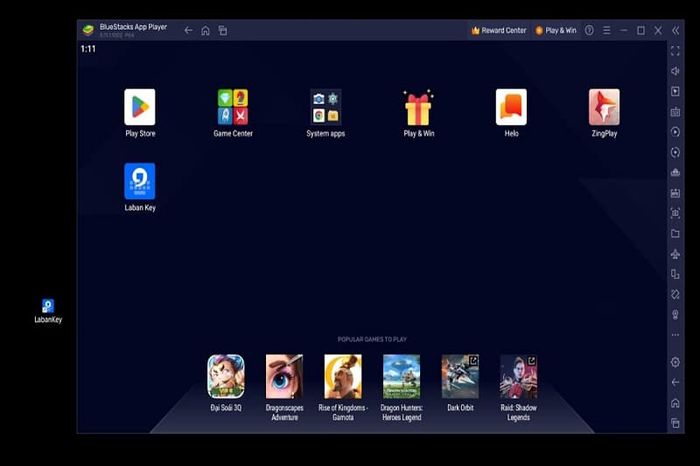Open the help question mark icon
The height and width of the screenshot is (466, 700).
pyautogui.click(x=589, y=30)
